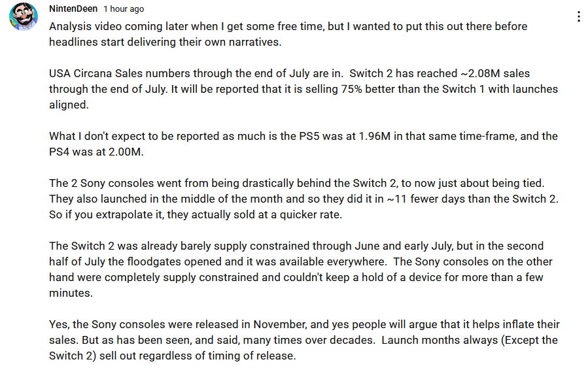Click the '1 hour ago' timestamp

click(x=124, y=9)
